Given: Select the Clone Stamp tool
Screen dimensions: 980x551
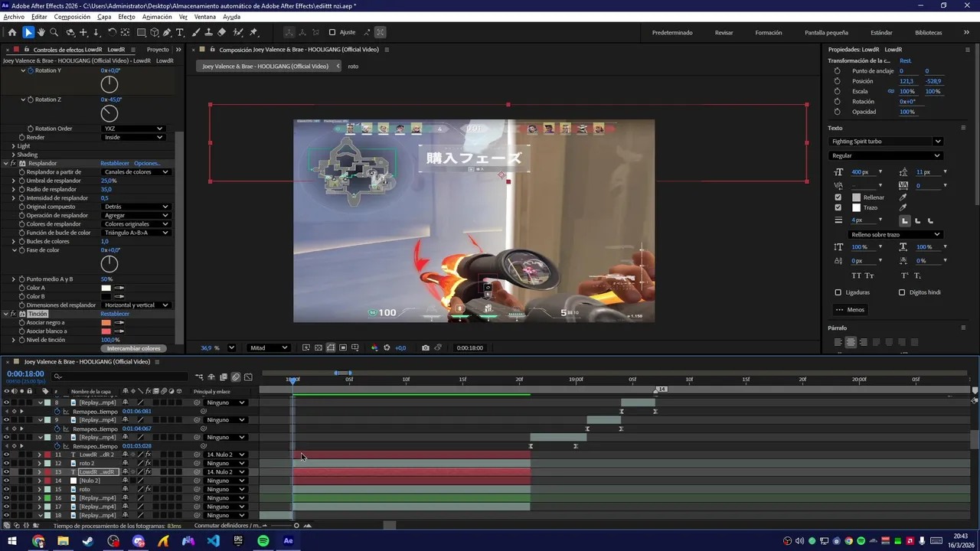Looking at the screenshot, I should pyautogui.click(x=209, y=32).
